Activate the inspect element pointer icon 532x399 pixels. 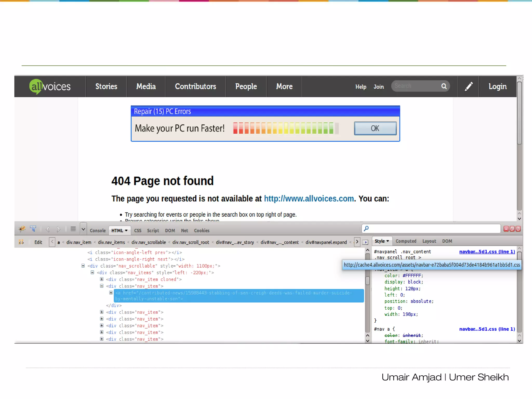click(x=33, y=229)
